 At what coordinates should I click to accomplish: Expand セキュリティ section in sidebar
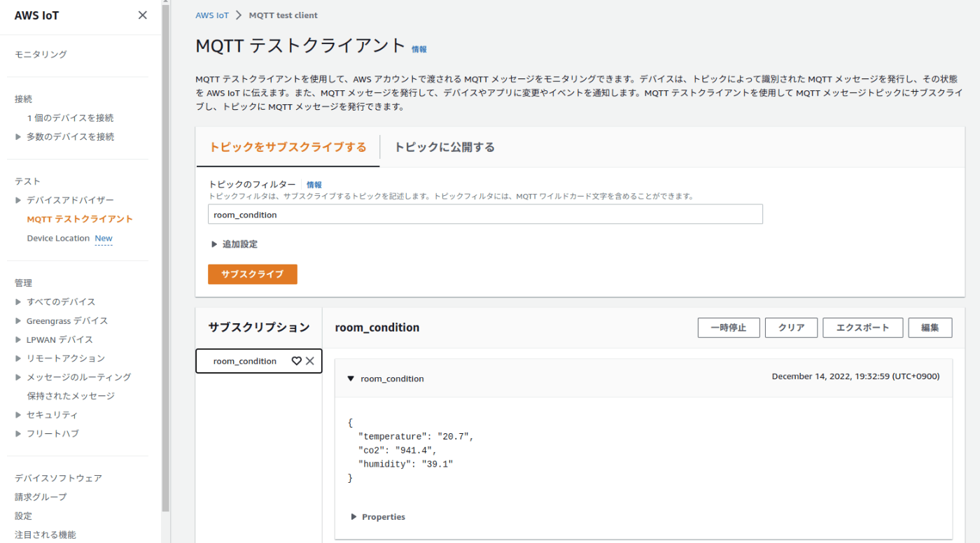pyautogui.click(x=18, y=416)
